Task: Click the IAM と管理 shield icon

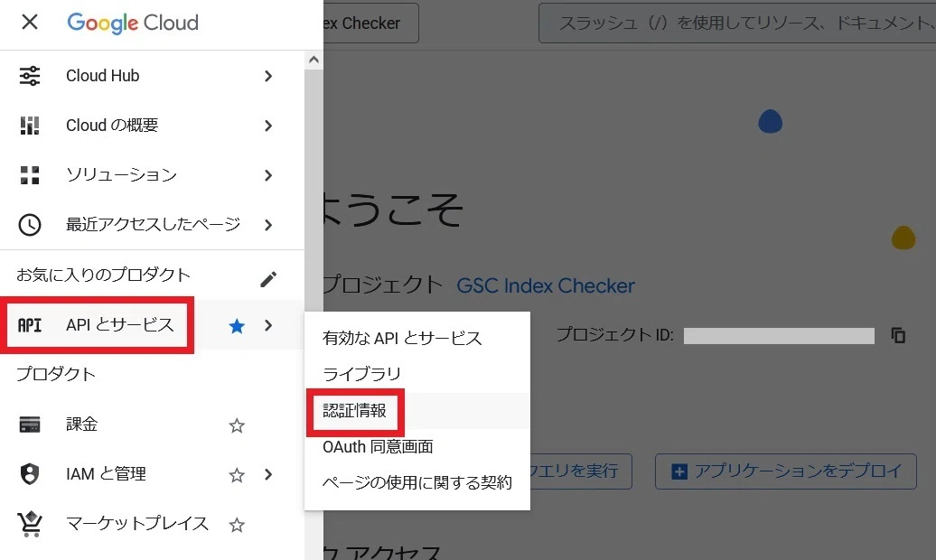Action: click(29, 474)
